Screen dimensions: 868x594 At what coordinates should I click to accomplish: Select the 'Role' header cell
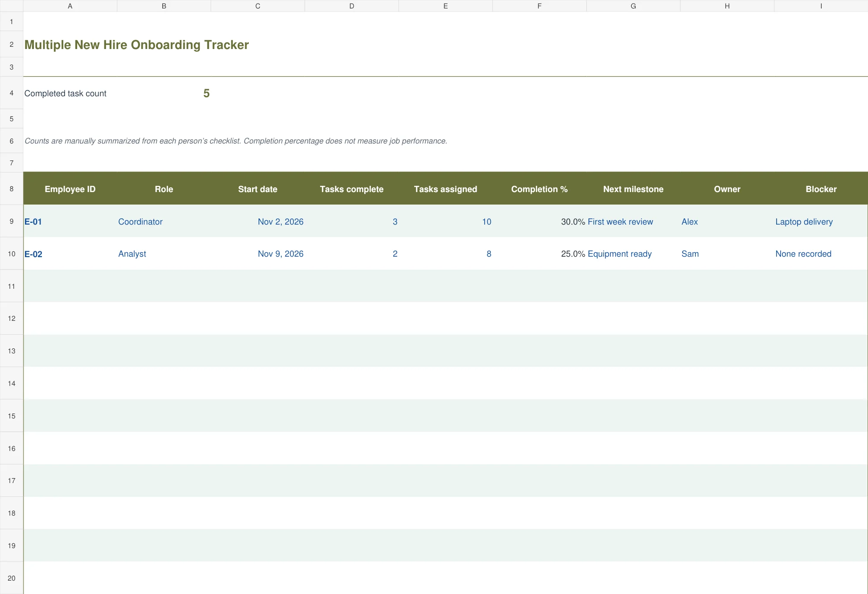164,188
